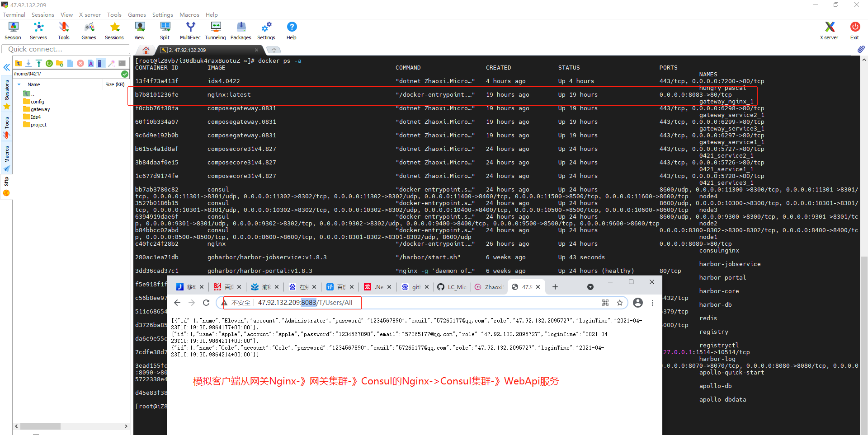Open the Macros menu

coord(189,14)
